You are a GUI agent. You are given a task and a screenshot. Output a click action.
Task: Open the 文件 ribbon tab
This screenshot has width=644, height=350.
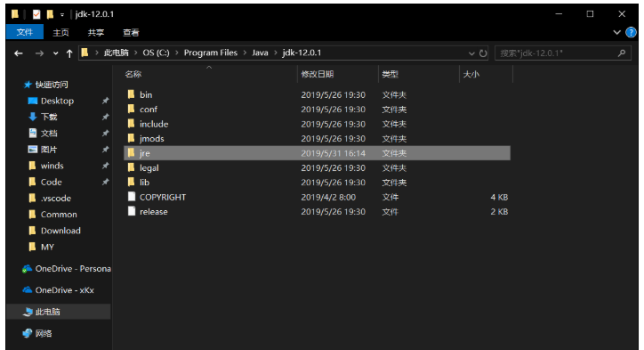[25, 32]
